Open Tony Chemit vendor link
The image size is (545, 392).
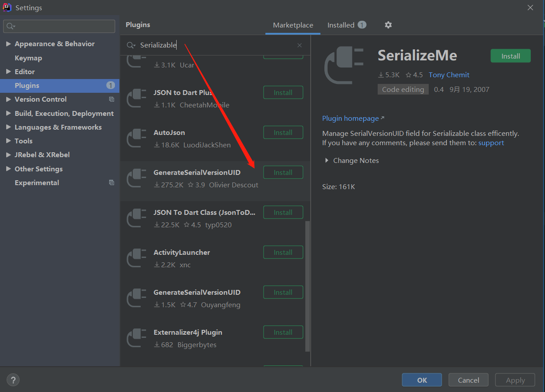pyautogui.click(x=449, y=75)
